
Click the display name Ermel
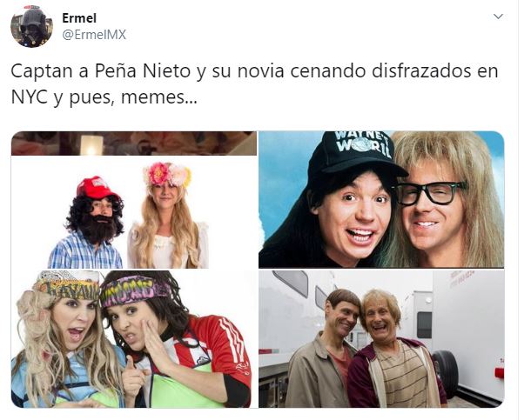pos(79,18)
